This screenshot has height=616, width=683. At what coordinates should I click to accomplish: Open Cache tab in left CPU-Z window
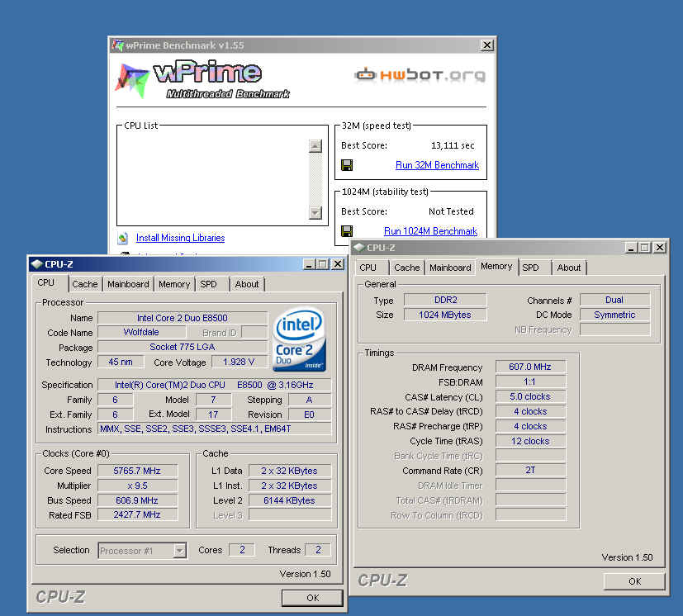85,285
